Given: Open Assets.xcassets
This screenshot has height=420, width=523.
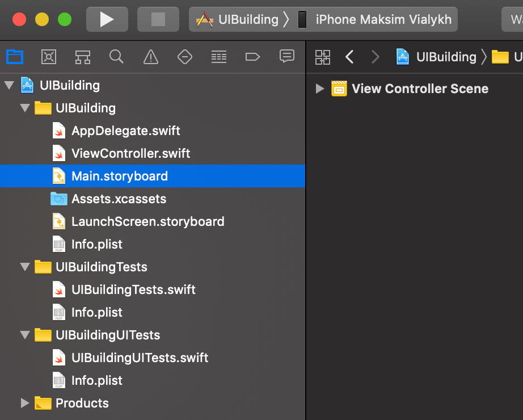Looking at the screenshot, I should pyautogui.click(x=119, y=199).
